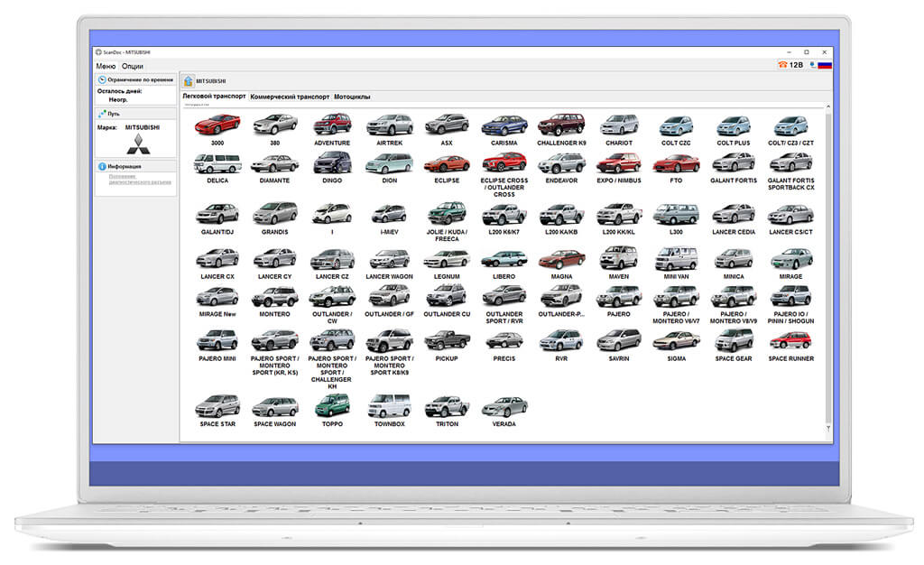Click the vehicle list vertical scrollbar
Screen dimensions: 924x565
[x=828, y=268]
